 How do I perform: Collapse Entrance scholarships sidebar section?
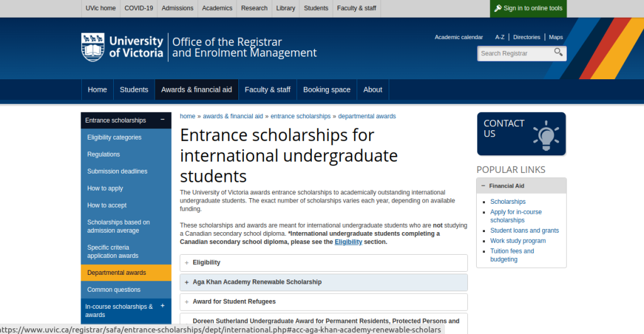(x=163, y=120)
